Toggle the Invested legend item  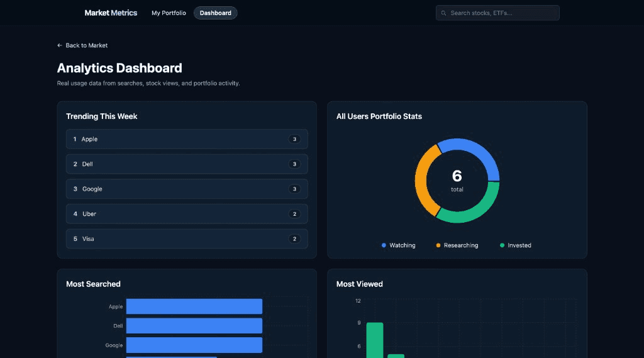pos(516,245)
